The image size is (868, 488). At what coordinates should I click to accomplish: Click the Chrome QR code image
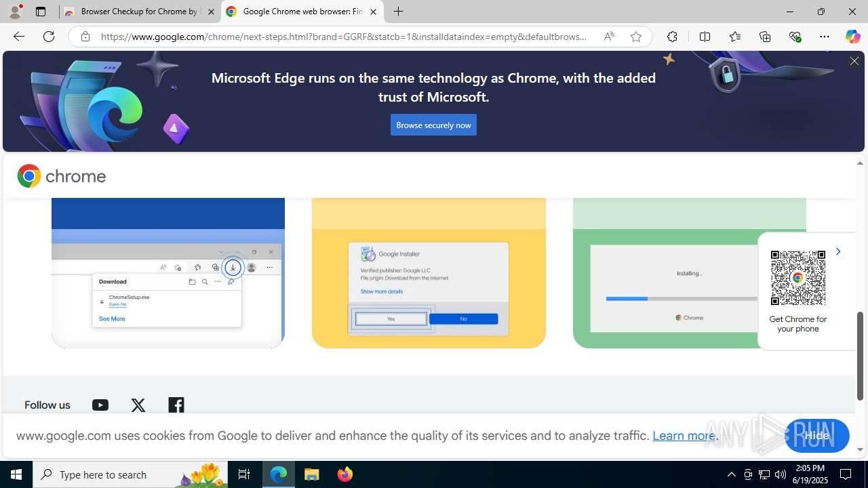[798, 278]
